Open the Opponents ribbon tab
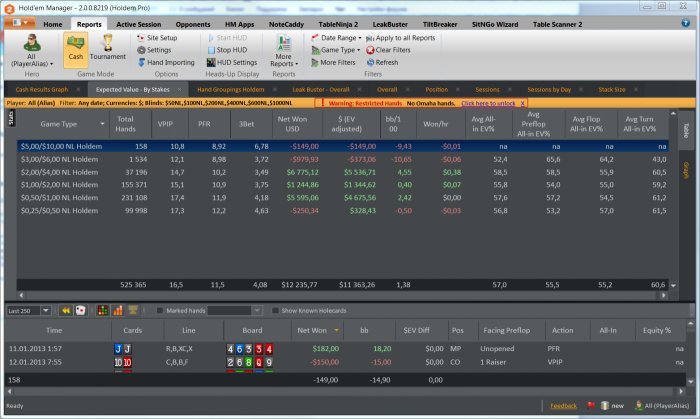The height and width of the screenshot is (419, 700). pos(193,24)
